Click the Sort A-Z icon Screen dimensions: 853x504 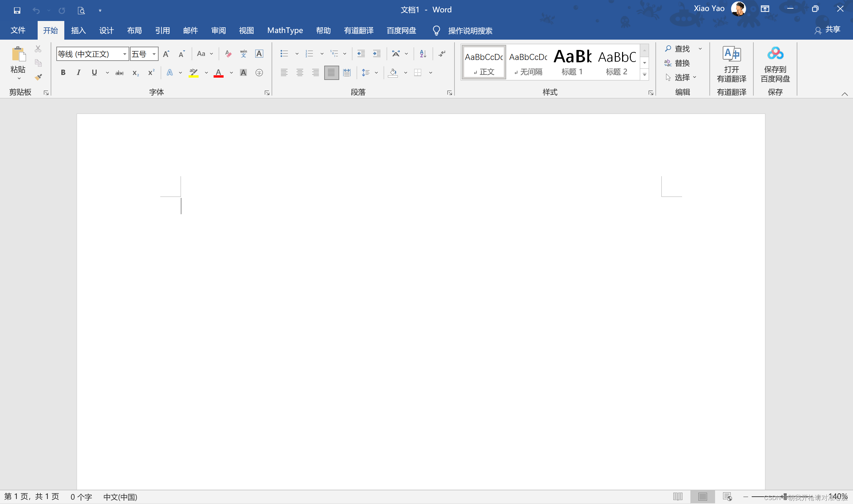pos(423,54)
